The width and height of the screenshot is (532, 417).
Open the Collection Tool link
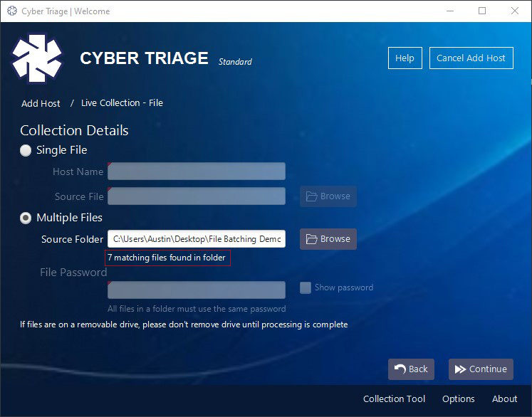[x=394, y=398]
